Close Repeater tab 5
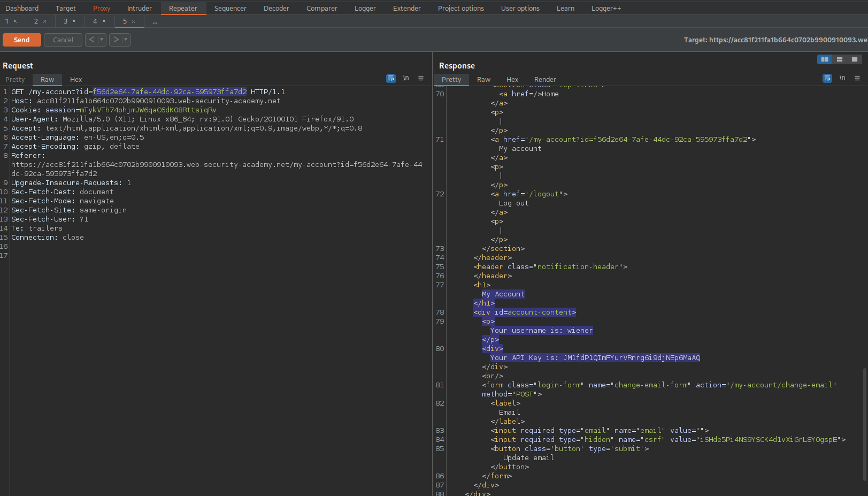 coord(134,21)
